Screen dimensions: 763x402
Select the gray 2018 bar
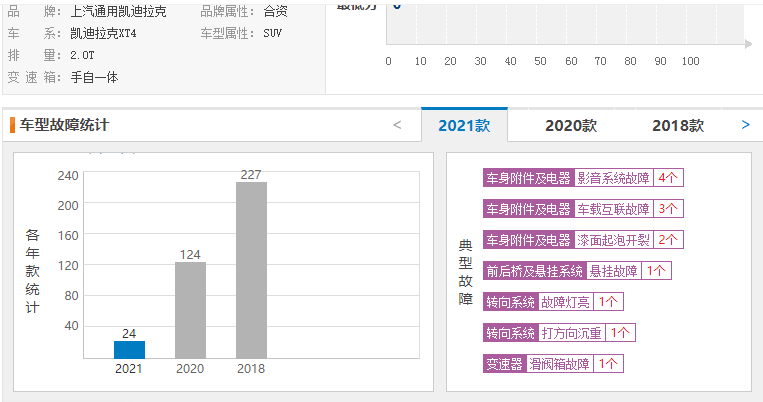251,270
